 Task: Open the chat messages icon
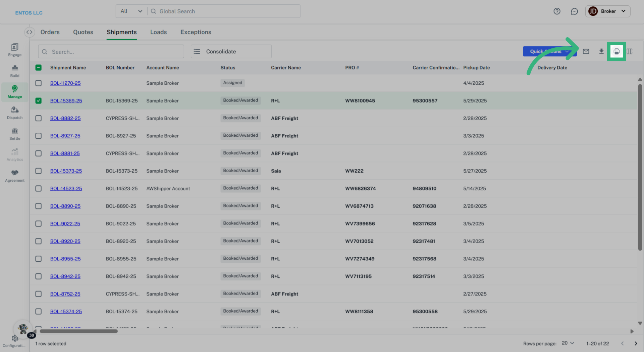[574, 11]
